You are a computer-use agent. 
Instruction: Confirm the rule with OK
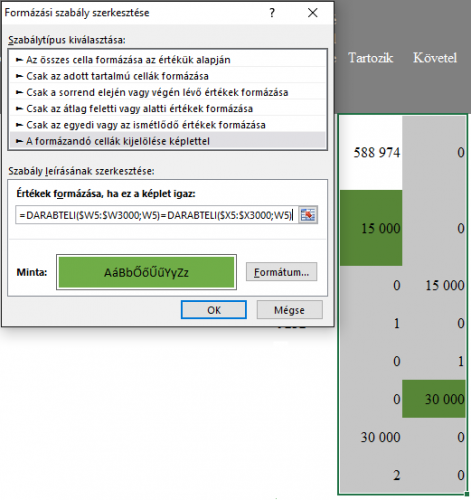coord(214,310)
